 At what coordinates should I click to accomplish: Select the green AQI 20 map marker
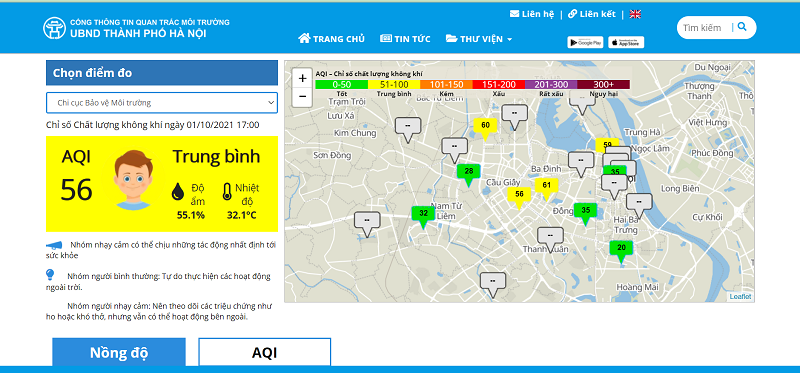point(621,251)
